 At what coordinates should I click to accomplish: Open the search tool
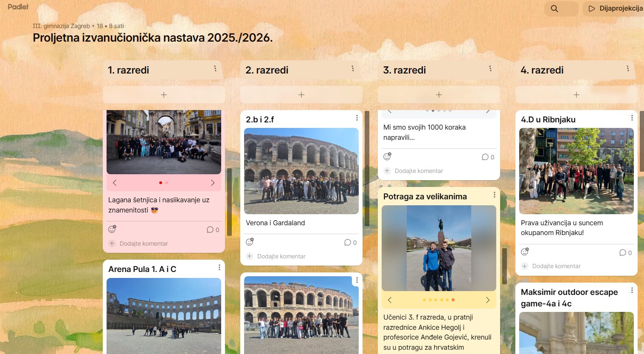click(554, 8)
